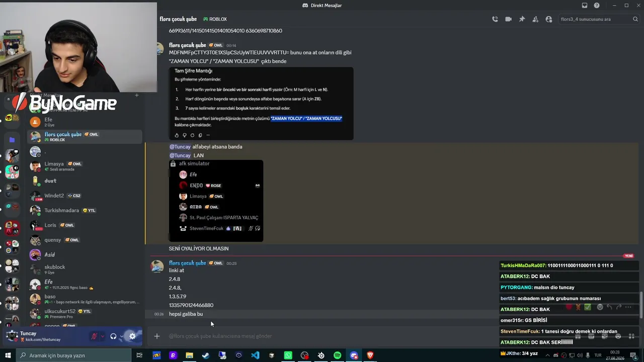The width and height of the screenshot is (644, 362).
Task: Open WhatsApp from the taskbar
Action: click(x=288, y=355)
